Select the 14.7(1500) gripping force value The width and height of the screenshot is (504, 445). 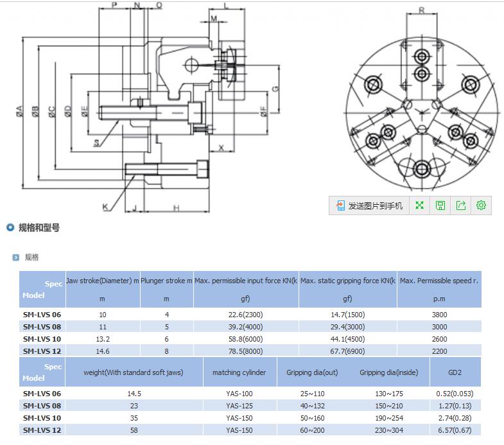pos(348,315)
